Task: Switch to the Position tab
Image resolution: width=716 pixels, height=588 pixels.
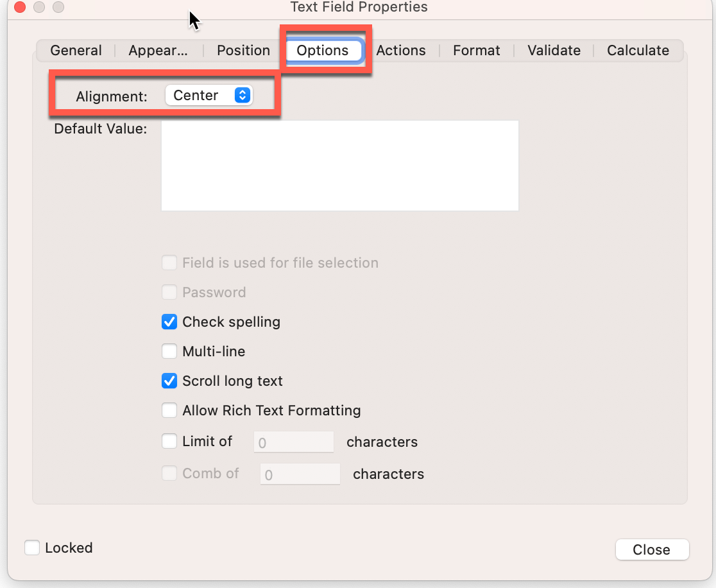Action: point(243,50)
